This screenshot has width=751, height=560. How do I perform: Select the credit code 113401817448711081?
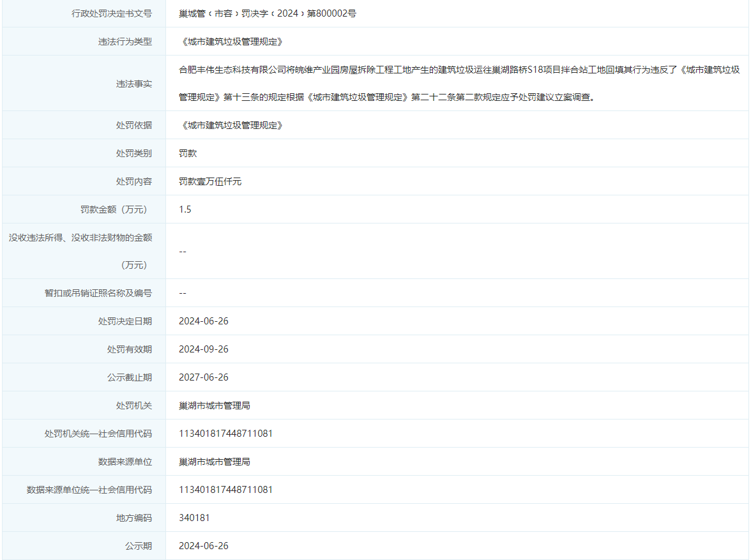point(225,433)
